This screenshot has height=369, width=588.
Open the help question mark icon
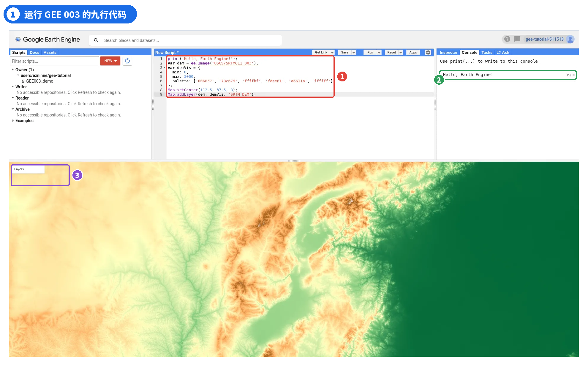[507, 39]
